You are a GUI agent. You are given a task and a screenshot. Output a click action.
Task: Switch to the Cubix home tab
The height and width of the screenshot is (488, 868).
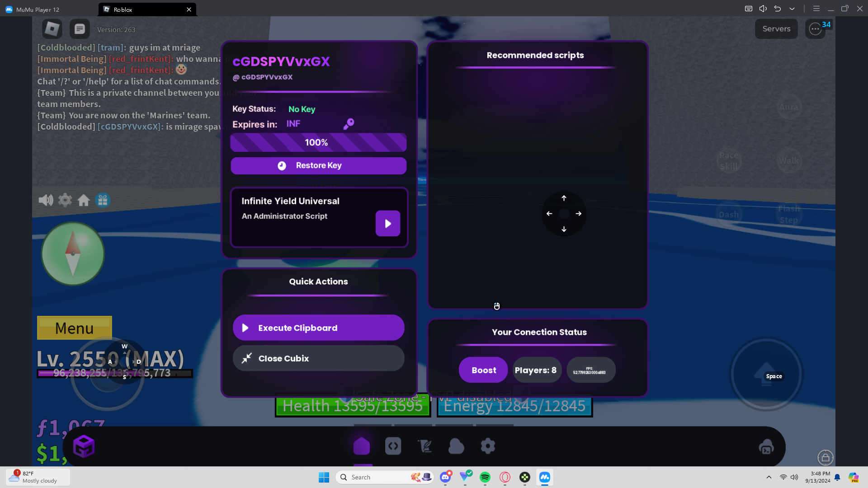pos(362,446)
